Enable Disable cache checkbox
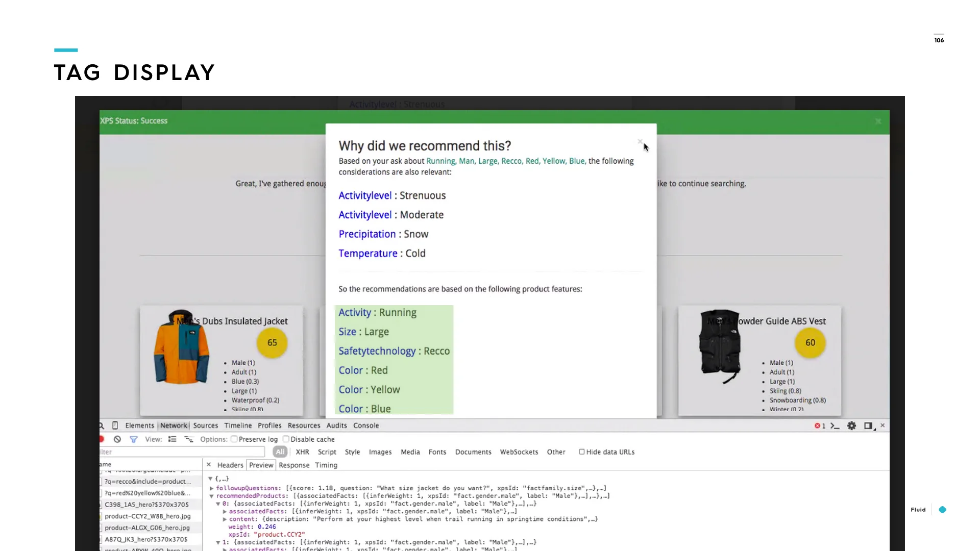Image resolution: width=980 pixels, height=551 pixels. tap(286, 439)
